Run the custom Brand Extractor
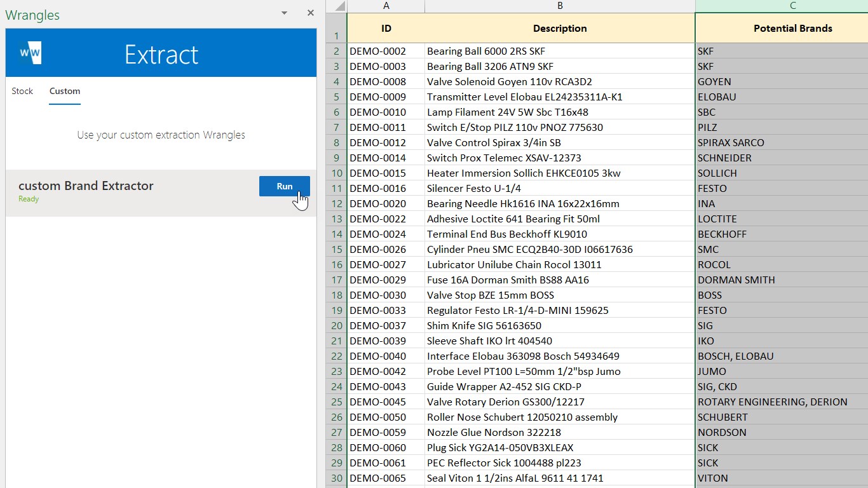868x488 pixels. 285,186
